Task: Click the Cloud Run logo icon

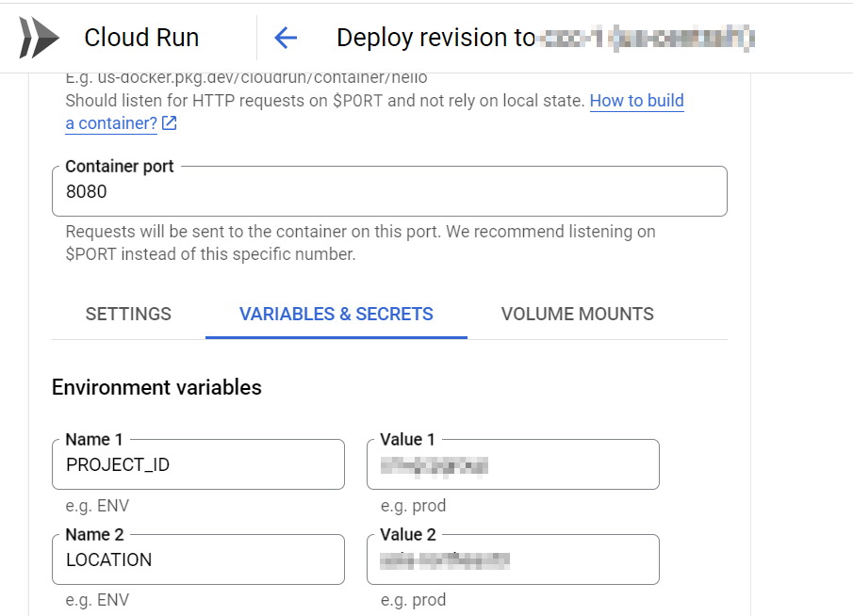Action: coord(39,38)
